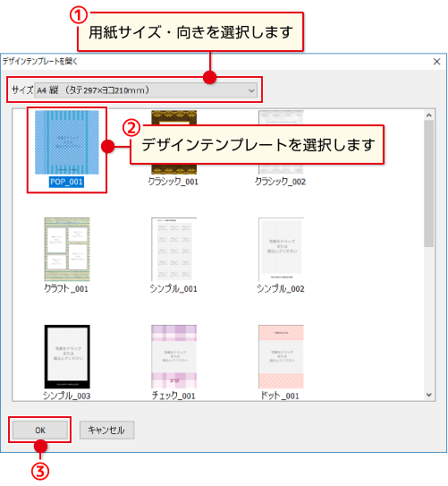The width and height of the screenshot is (448, 486).
Task: Select the クラシック_002 template thumbnail
Action: pos(281,142)
